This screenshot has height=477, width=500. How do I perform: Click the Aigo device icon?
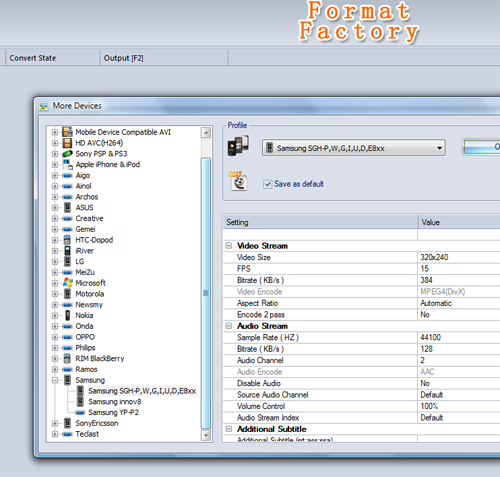[x=67, y=175]
